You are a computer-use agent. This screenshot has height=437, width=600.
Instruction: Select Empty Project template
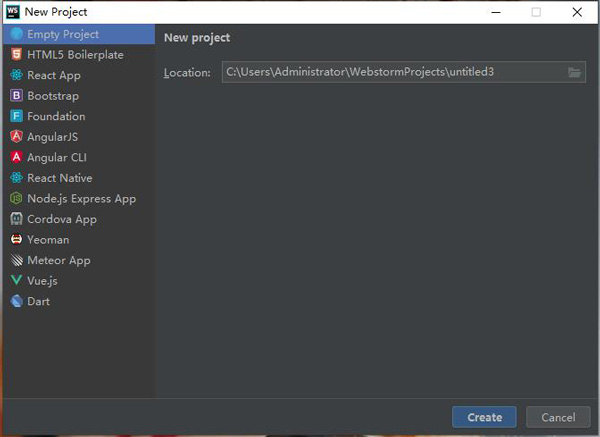[x=79, y=34]
